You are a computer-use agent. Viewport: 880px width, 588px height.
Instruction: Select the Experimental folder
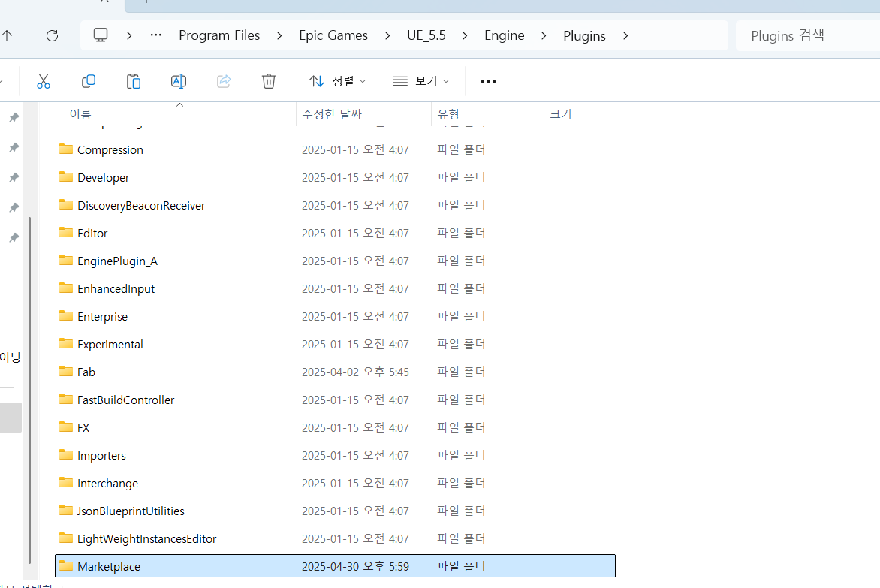click(110, 345)
